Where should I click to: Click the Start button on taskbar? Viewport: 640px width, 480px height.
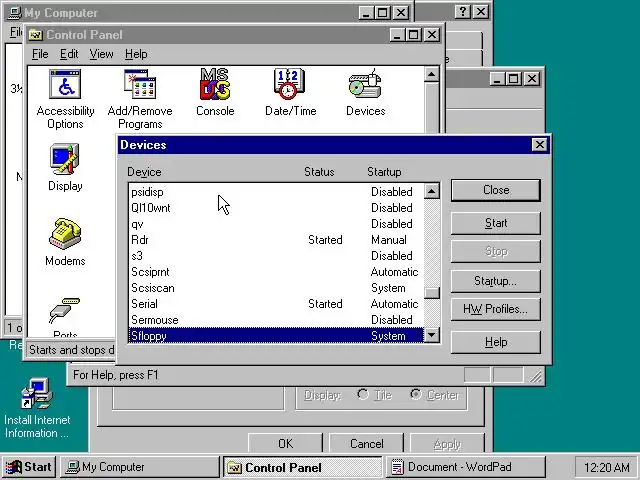point(28,467)
